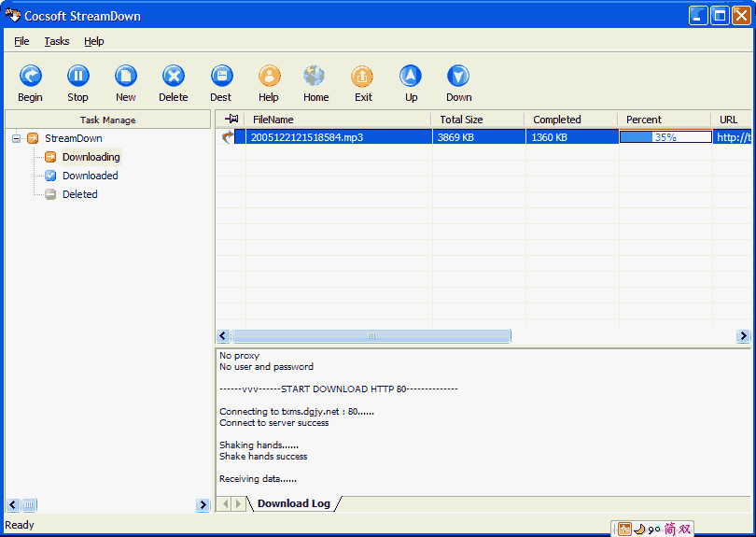Click the 'Connect to server success' log line
Viewport: 756px width, 537px height.
(273, 423)
